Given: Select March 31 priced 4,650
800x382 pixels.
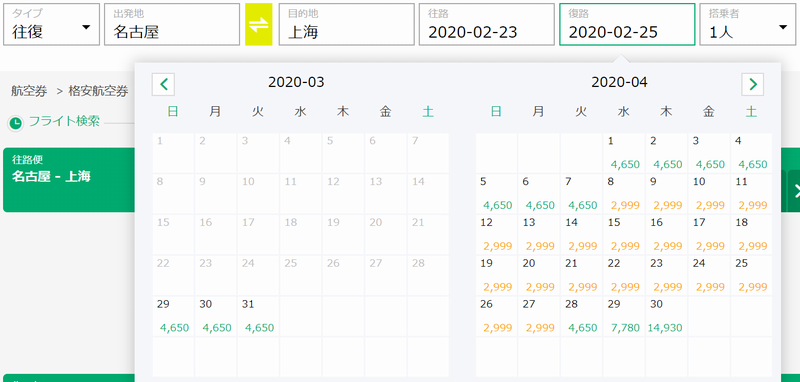Looking at the screenshot, I should (258, 316).
